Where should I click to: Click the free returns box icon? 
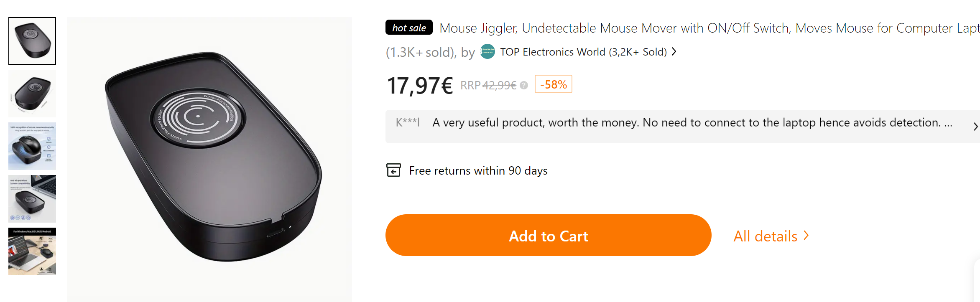tap(393, 170)
